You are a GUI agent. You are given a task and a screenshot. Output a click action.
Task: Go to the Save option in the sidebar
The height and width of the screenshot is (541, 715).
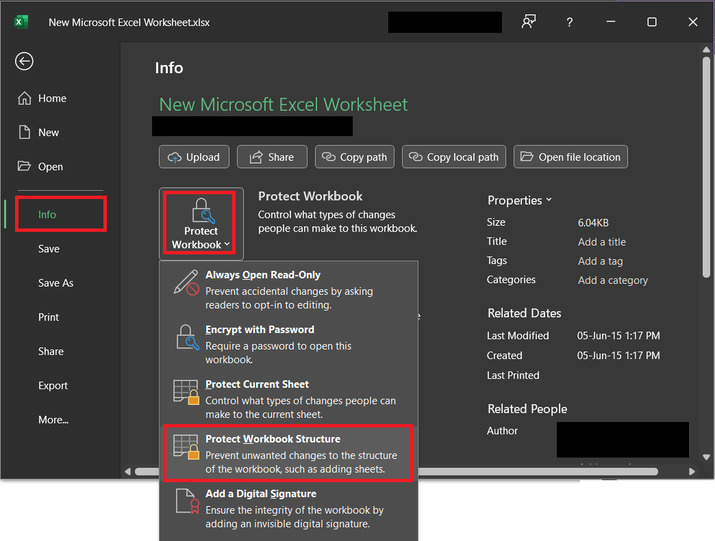click(x=49, y=249)
